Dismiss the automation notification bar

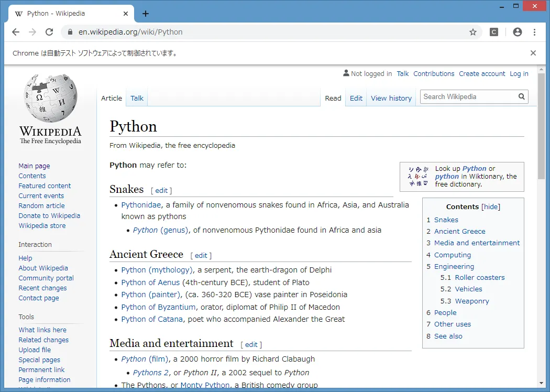click(x=533, y=52)
